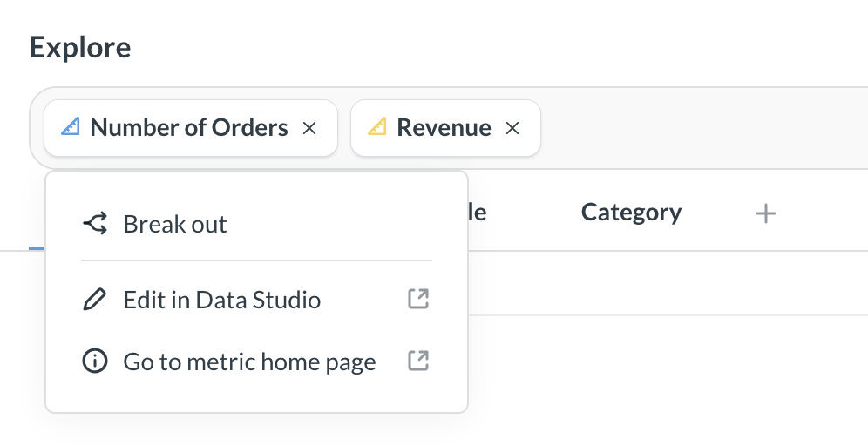
Task: Click the info circle icon for metric home page
Action: [94, 362]
